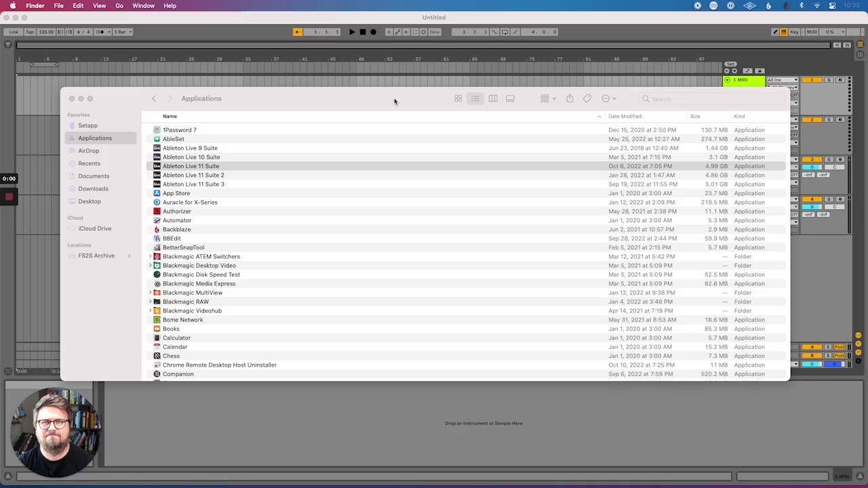868x488 pixels.
Task: Expand the Blackmagic ATEM Switchers folder
Action: pos(151,257)
